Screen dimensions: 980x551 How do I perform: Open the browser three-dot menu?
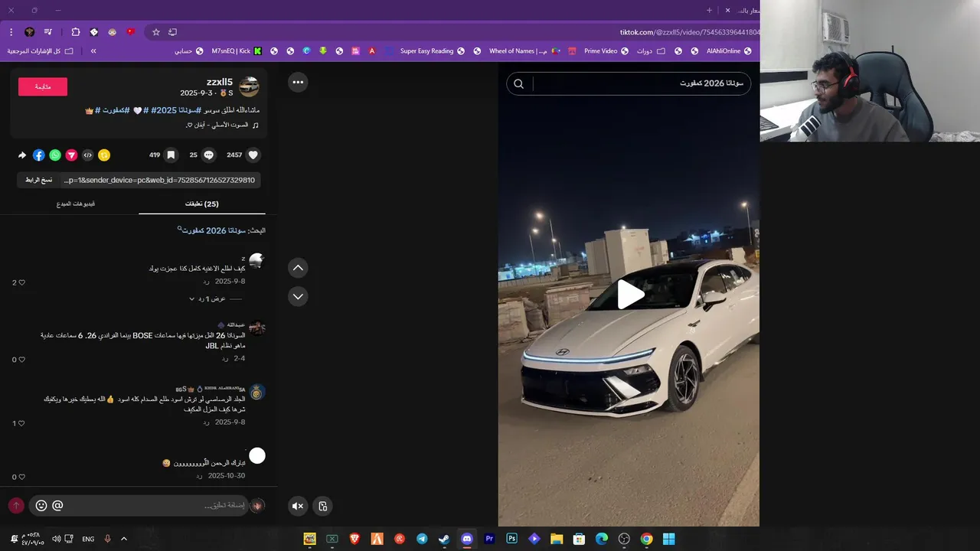[x=11, y=32]
